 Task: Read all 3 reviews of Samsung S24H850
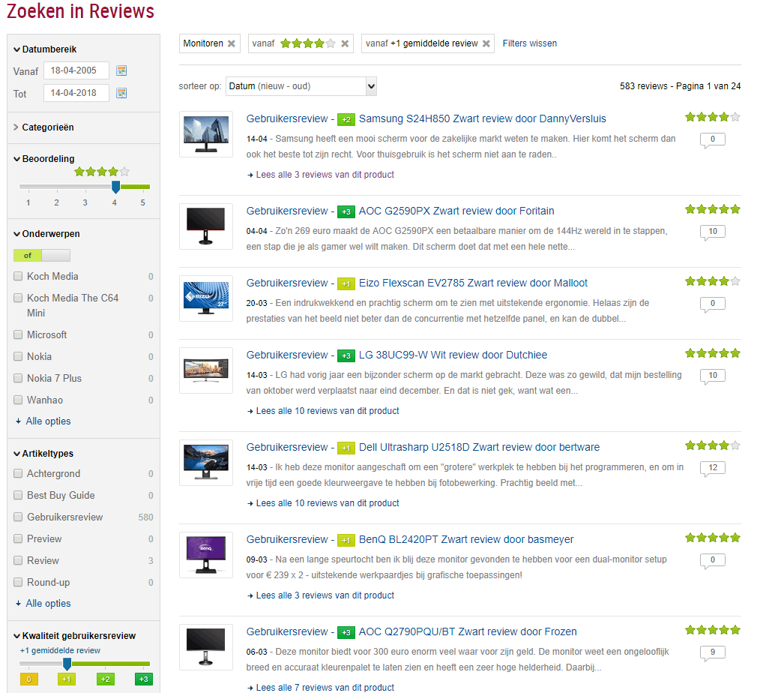(x=325, y=175)
